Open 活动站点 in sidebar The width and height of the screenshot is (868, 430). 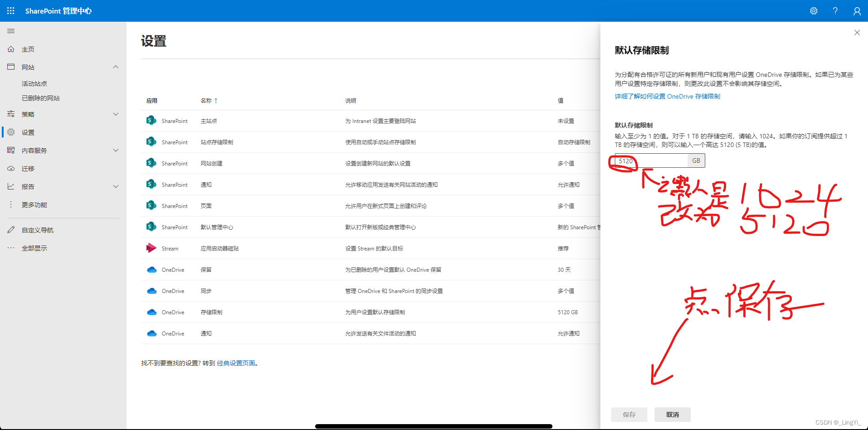click(x=34, y=84)
